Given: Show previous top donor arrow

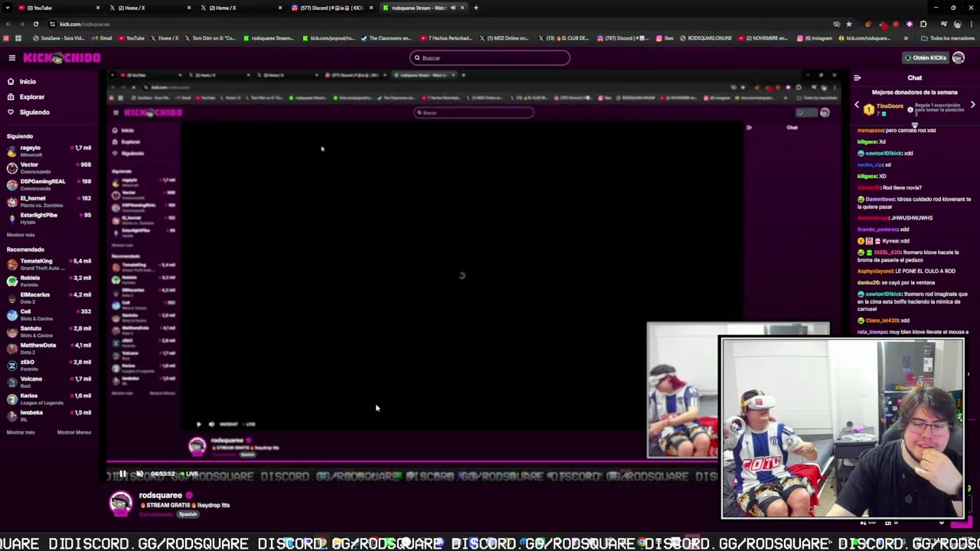Looking at the screenshot, I should (x=857, y=105).
